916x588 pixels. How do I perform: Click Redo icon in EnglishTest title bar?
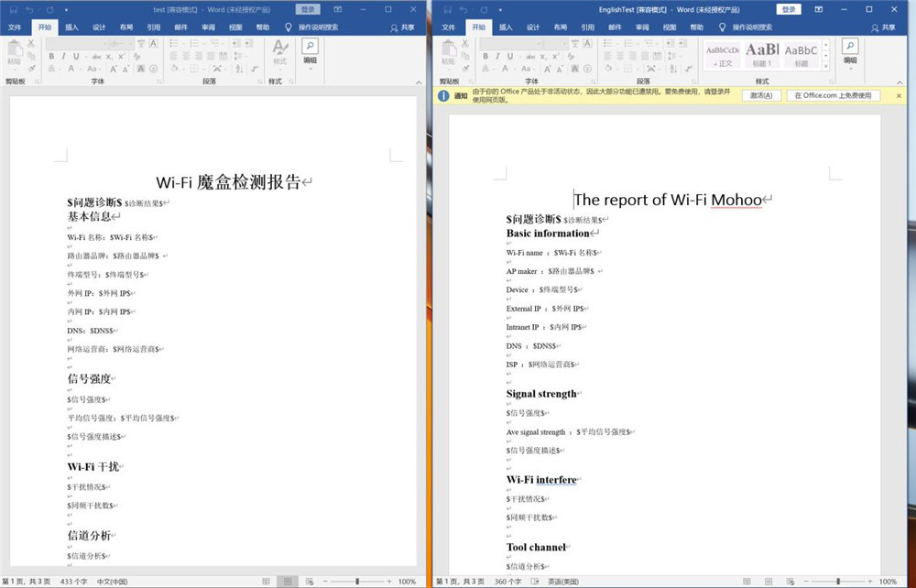(x=484, y=9)
